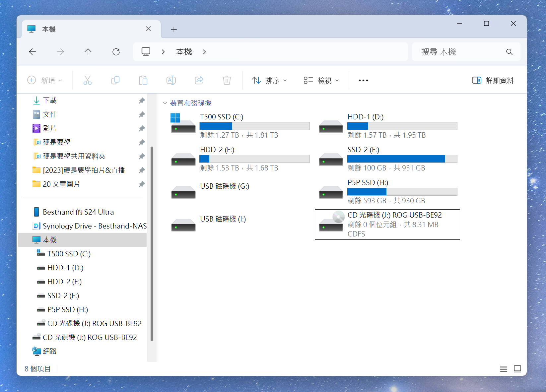
Task: Switch to list details view in status bar
Action: 503,369
